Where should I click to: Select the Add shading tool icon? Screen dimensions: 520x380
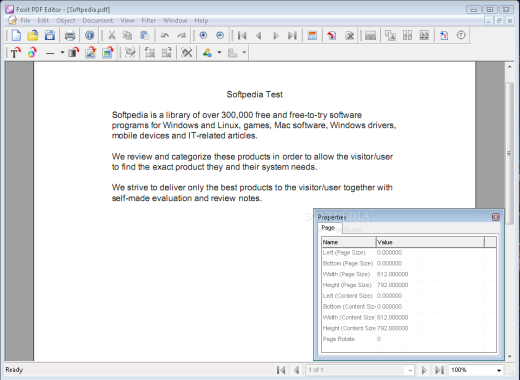pos(73,53)
